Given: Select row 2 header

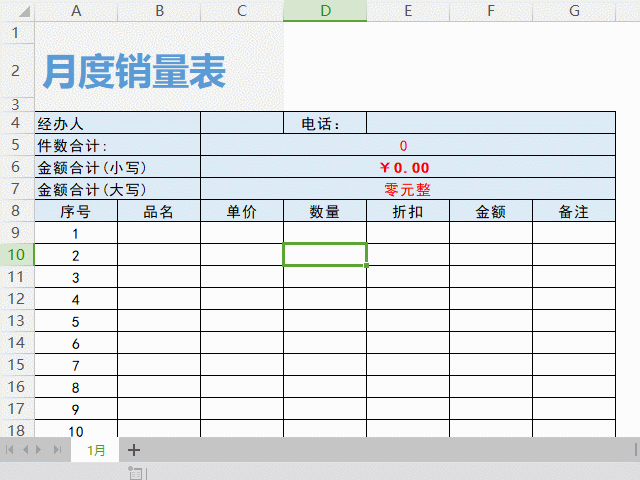Looking at the screenshot, I should coord(16,71).
